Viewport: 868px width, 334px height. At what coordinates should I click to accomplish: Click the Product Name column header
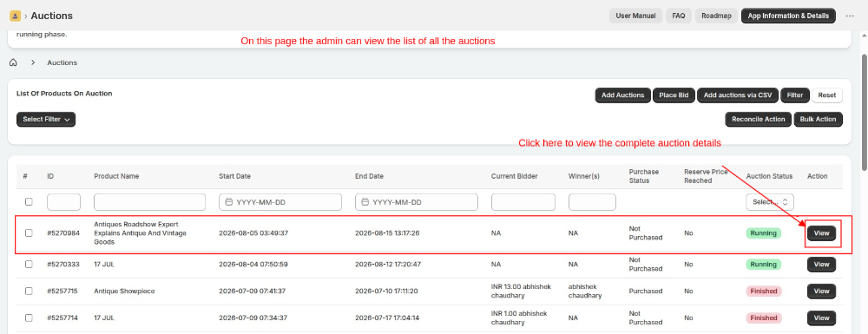116,176
